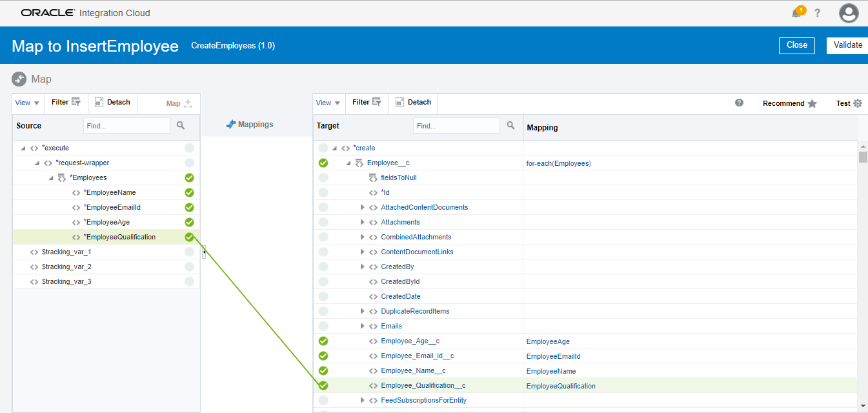Click the Close button
Viewport: 868px width, 413px height.
pos(797,45)
